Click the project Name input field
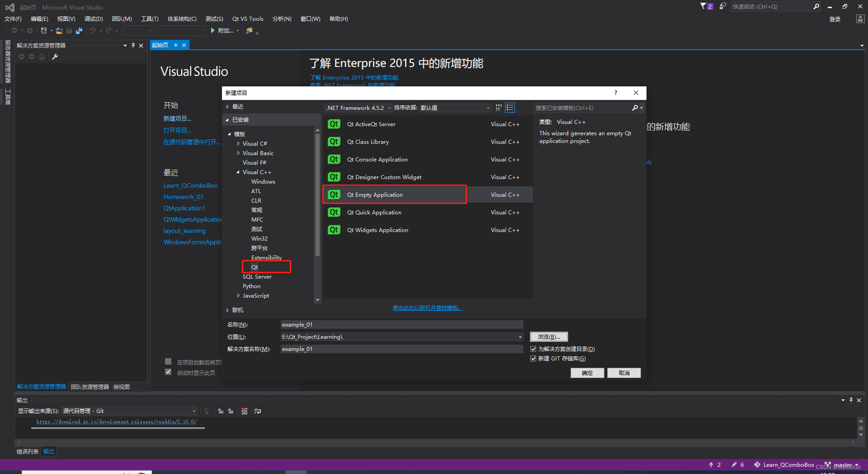868x474 pixels. click(x=402, y=325)
